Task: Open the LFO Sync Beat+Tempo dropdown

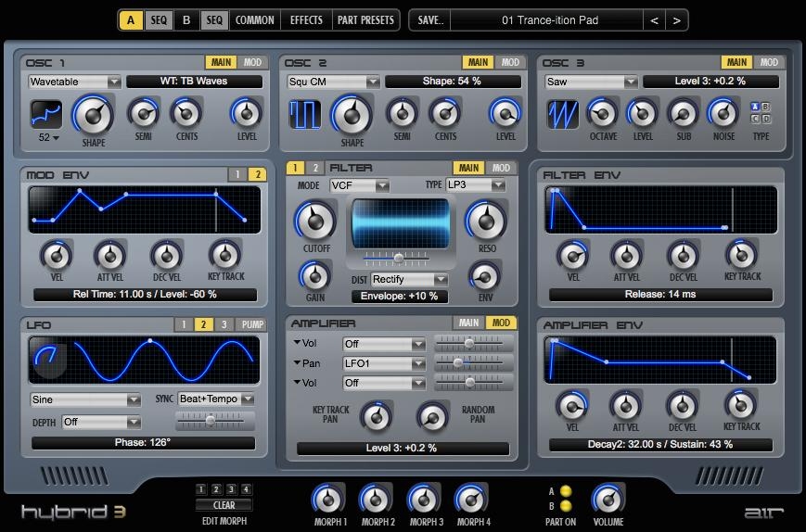Action: tap(214, 399)
